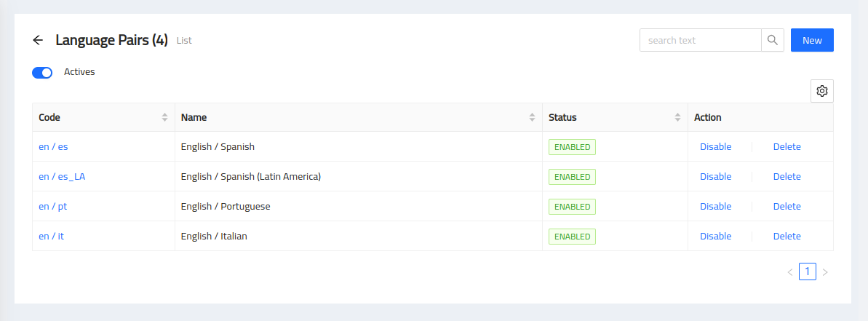Go back using the left arrow icon

click(38, 41)
